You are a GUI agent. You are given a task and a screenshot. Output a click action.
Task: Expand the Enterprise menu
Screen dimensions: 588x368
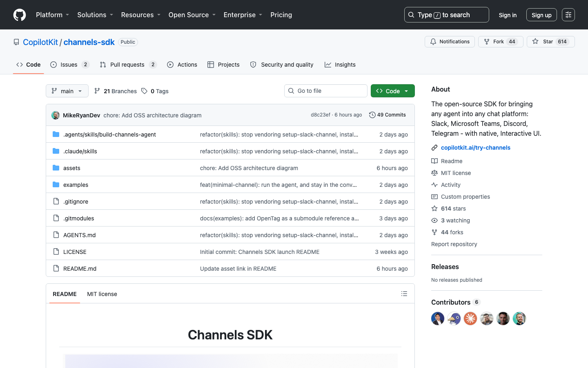(243, 15)
